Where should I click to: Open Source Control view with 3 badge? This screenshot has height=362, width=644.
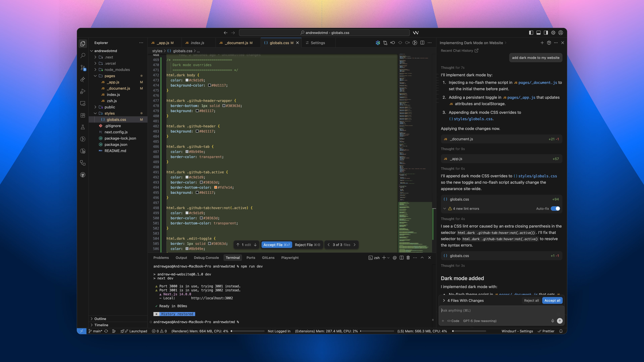(83, 67)
